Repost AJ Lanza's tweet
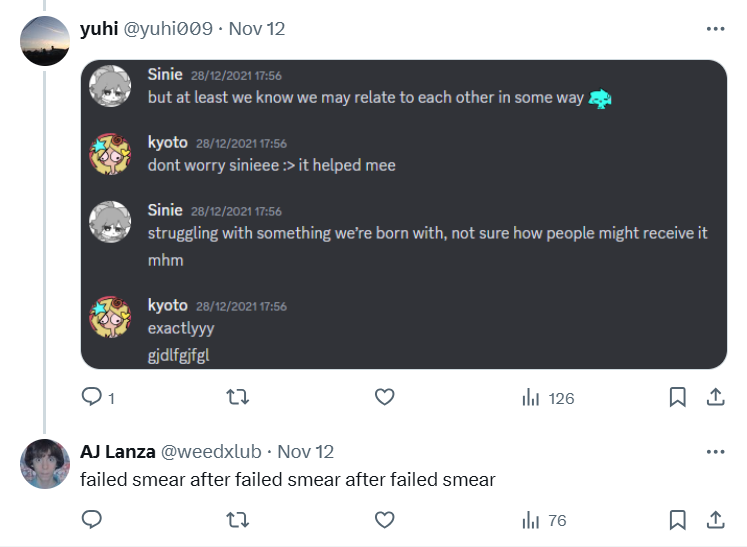The image size is (747, 547). pyautogui.click(x=237, y=519)
